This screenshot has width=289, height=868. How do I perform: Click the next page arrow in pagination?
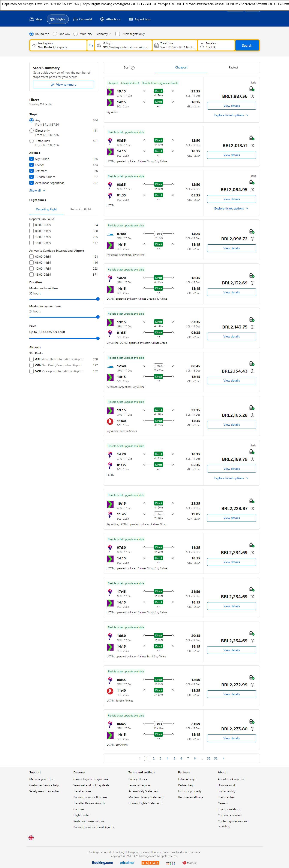[223, 758]
